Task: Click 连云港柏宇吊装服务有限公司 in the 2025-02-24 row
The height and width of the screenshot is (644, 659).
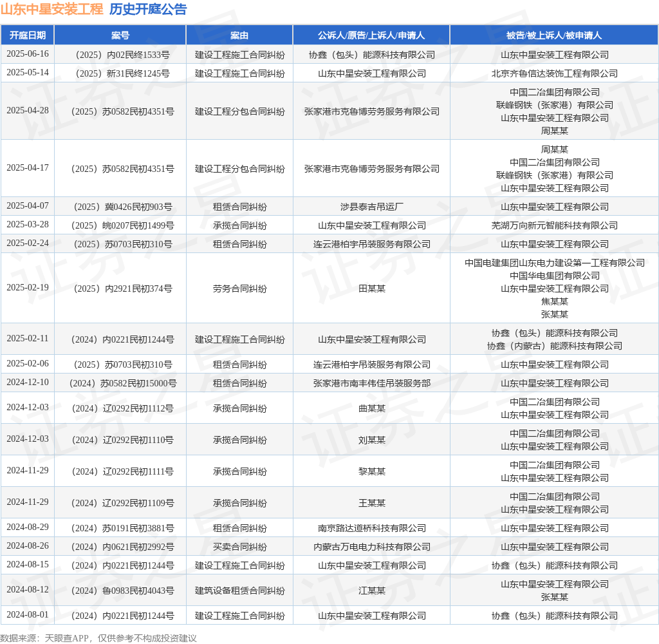Action: (371, 244)
